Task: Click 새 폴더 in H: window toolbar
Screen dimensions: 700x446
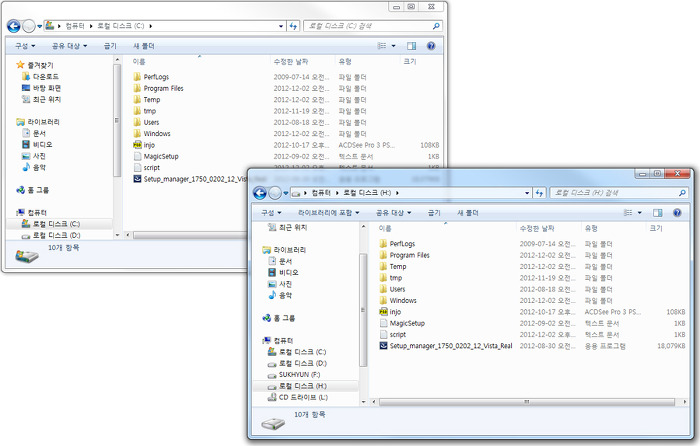Action: pos(468,213)
